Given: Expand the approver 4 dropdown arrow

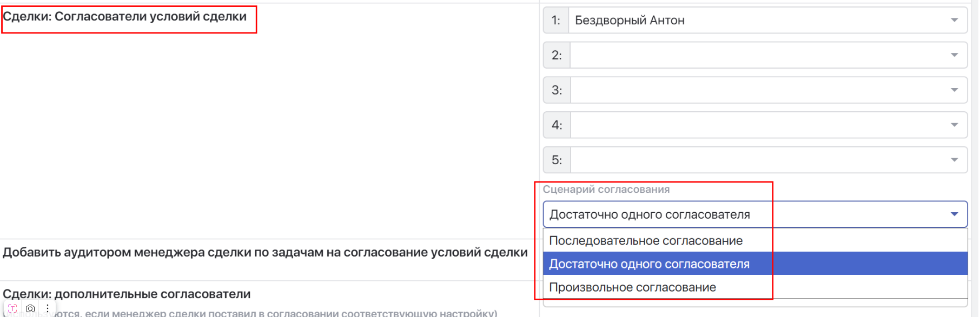Looking at the screenshot, I should 954,125.
